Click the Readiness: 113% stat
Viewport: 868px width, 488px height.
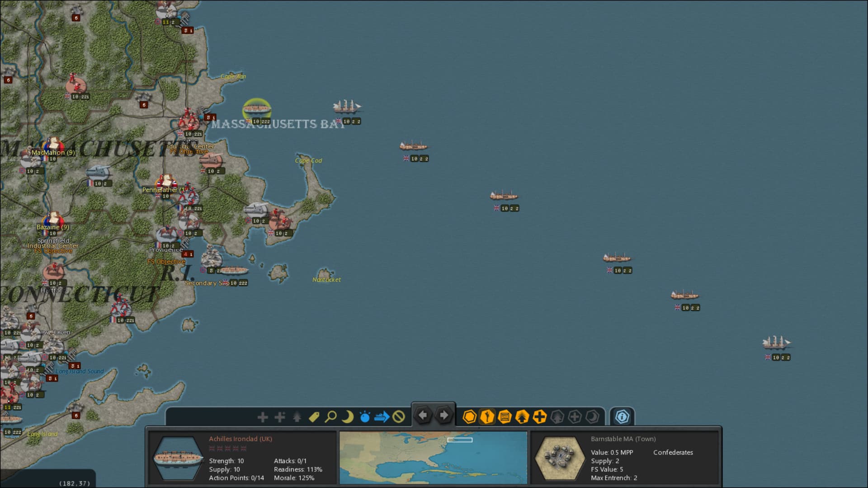pos(298,469)
